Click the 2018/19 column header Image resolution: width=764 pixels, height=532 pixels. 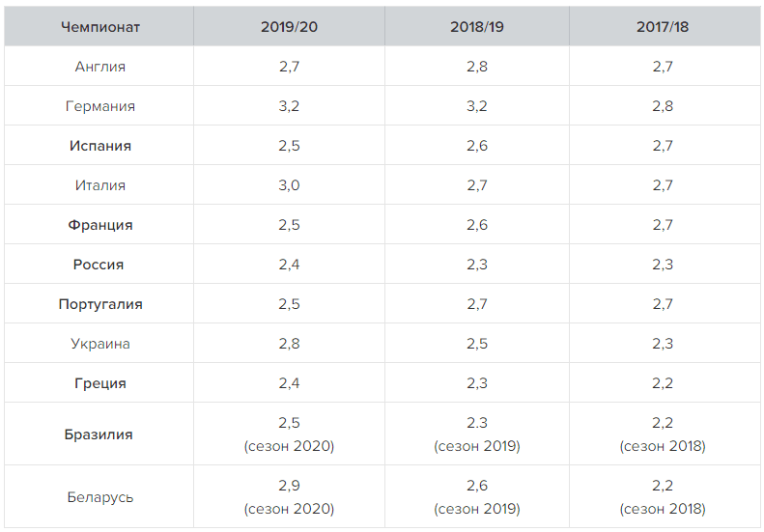point(476,27)
